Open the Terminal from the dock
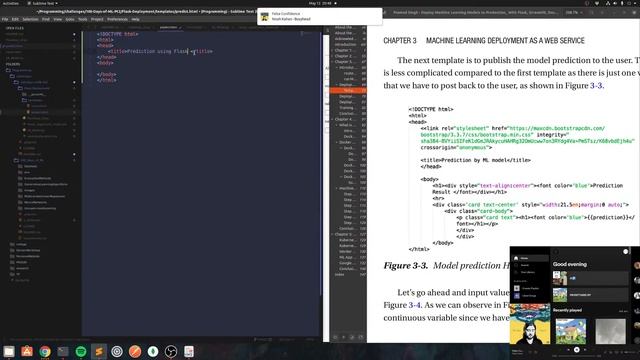This screenshot has width=640, height=360. (63, 351)
